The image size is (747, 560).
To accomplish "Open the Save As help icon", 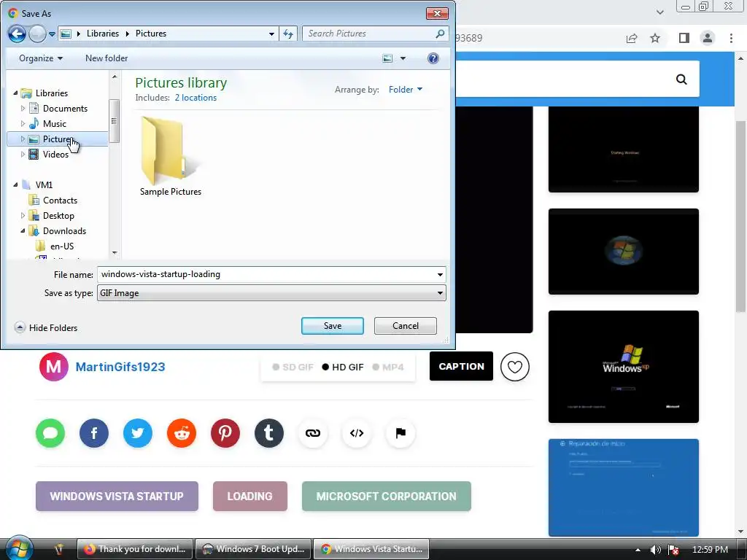I will point(433,58).
